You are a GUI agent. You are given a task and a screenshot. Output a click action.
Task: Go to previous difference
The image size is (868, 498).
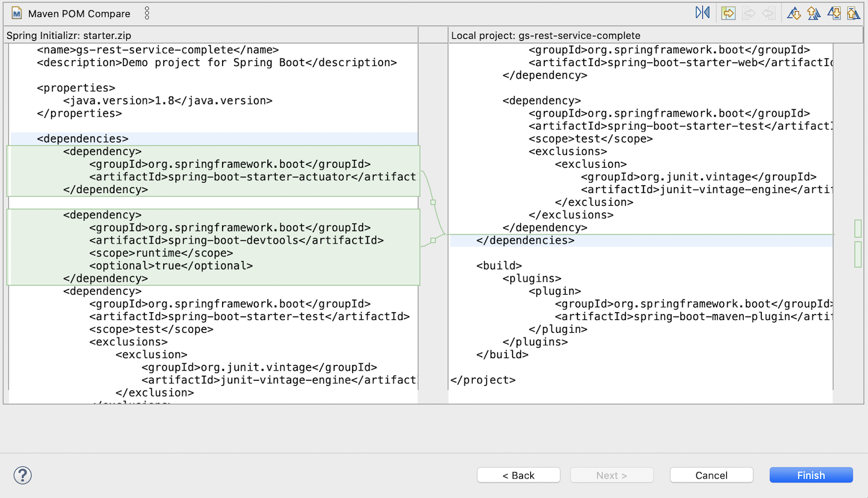point(814,13)
